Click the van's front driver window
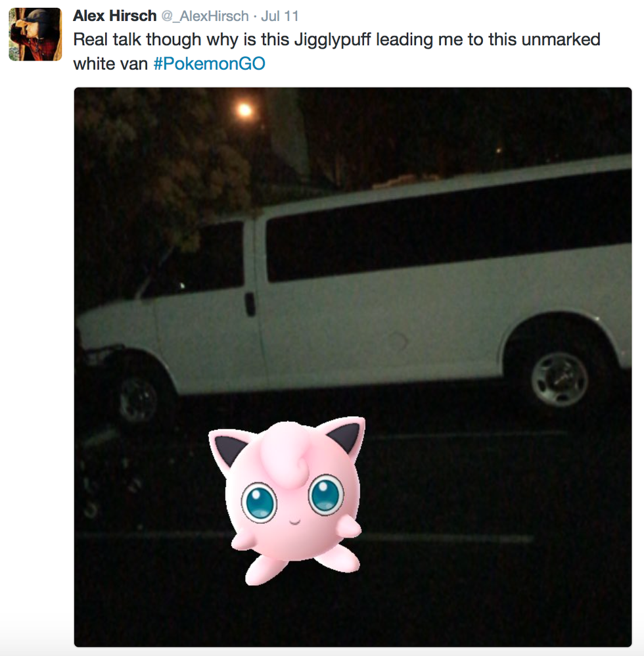The height and width of the screenshot is (656, 644). 200,260
